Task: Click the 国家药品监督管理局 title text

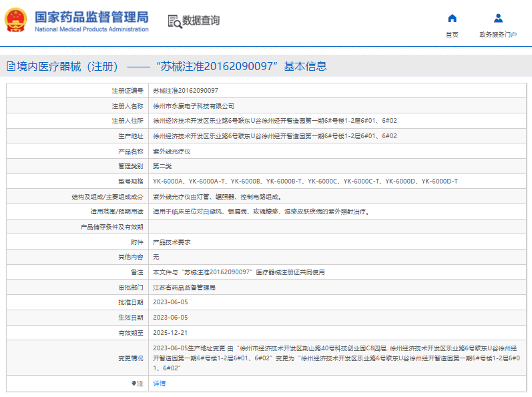Action: tap(91, 17)
